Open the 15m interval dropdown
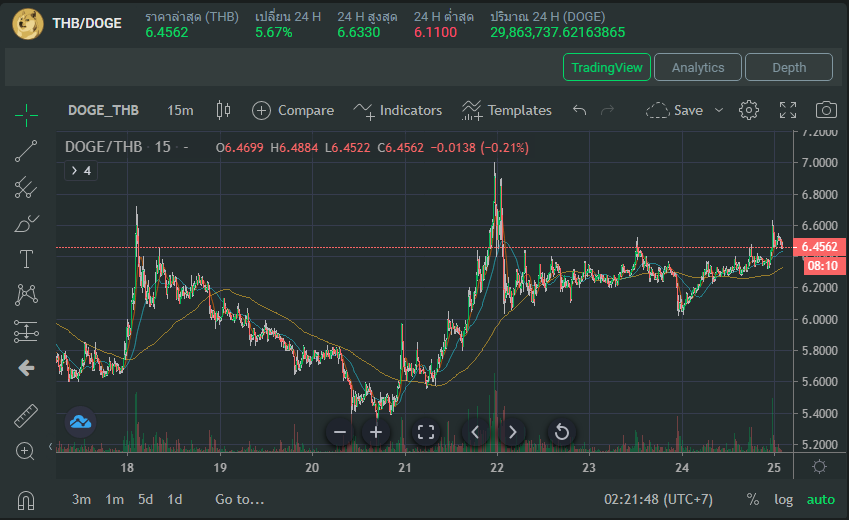The height and width of the screenshot is (520, 849). [180, 110]
